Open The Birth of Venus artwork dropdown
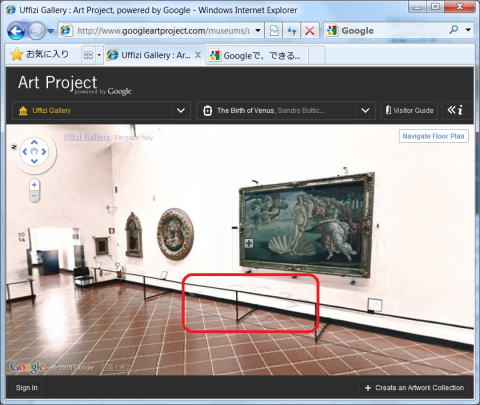This screenshot has width=480, height=405. (286, 110)
